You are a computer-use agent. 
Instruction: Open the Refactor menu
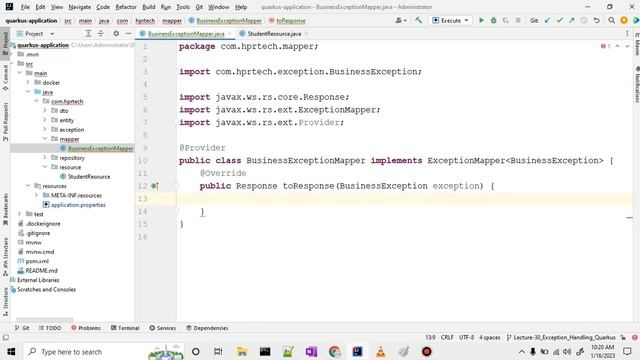pyautogui.click(x=126, y=7)
